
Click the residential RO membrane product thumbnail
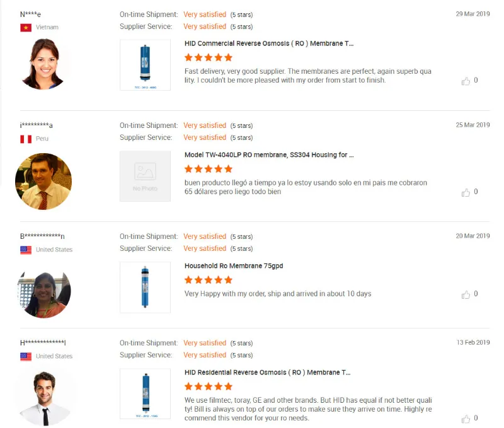(145, 394)
